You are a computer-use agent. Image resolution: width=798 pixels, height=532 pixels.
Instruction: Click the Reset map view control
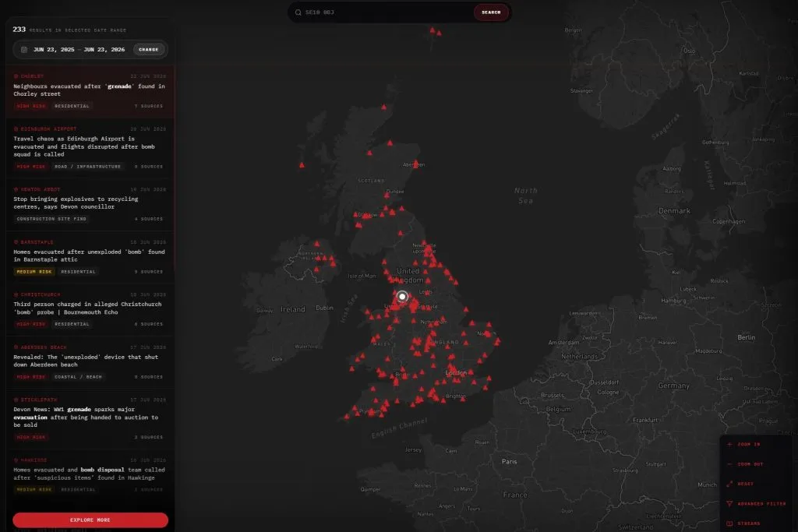point(740,484)
